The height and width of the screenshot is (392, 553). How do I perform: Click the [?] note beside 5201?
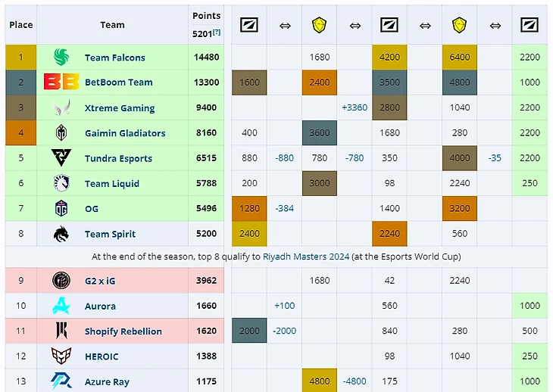tap(217, 32)
